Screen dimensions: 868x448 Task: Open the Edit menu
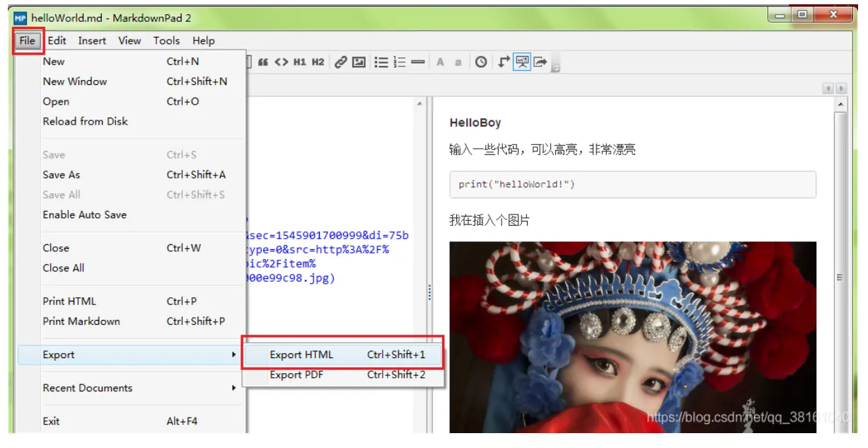pos(57,40)
